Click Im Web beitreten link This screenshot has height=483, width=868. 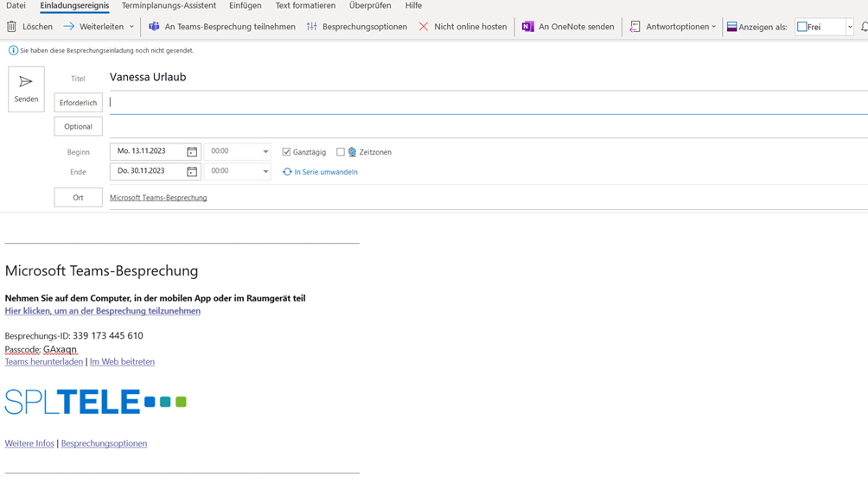123,362
